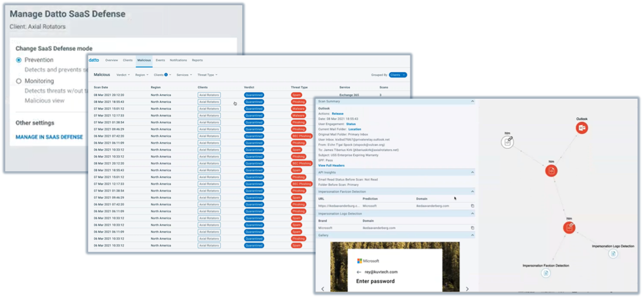Collapse the Scan Summary section
Screen dimensions: 644x299
coord(472,101)
